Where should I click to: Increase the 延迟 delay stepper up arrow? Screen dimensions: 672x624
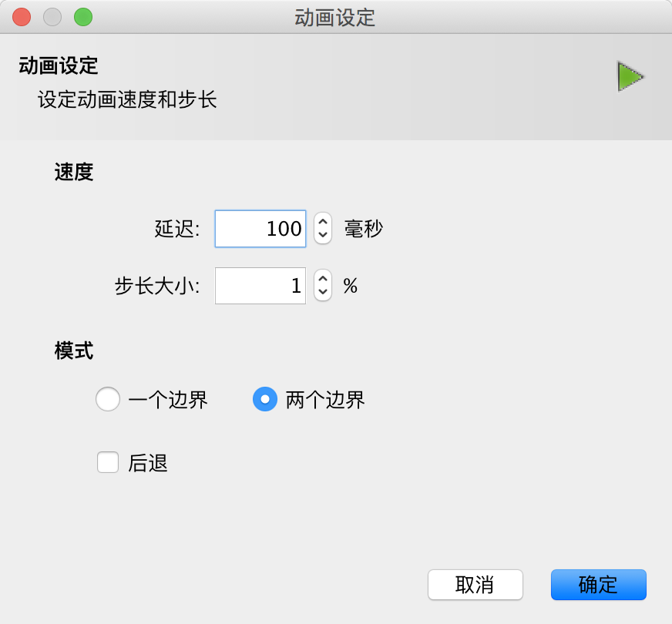tap(323, 221)
